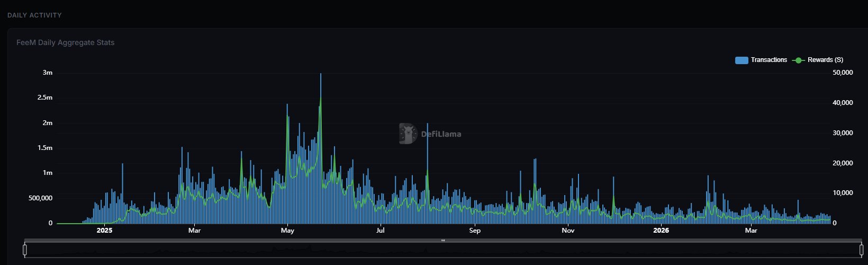Viewport: 868px width, 265px height.
Task: Click the 50,000 value on the rewards axis
Action: coord(843,73)
